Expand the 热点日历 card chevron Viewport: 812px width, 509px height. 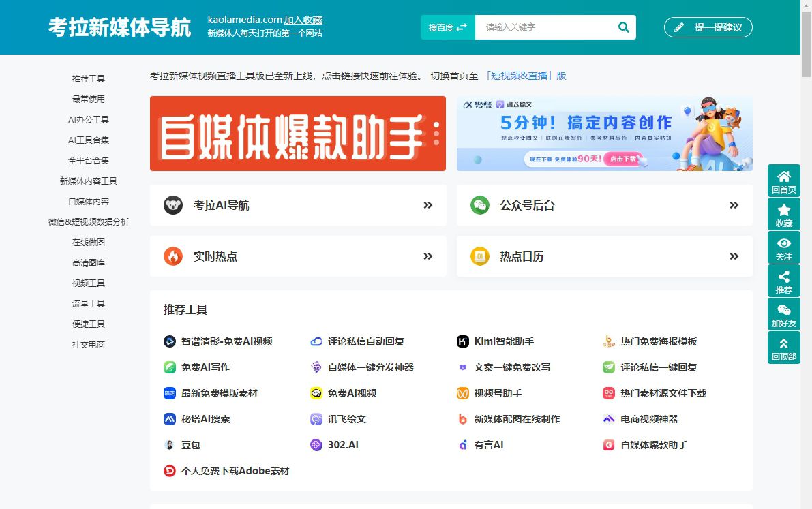coord(734,256)
